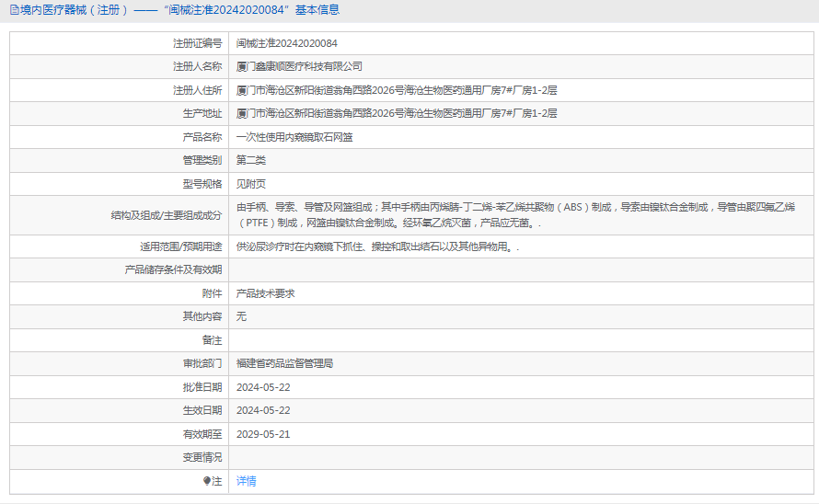Click the 批准日期 label
Image resolution: width=819 pixels, height=504 pixels.
pos(202,387)
